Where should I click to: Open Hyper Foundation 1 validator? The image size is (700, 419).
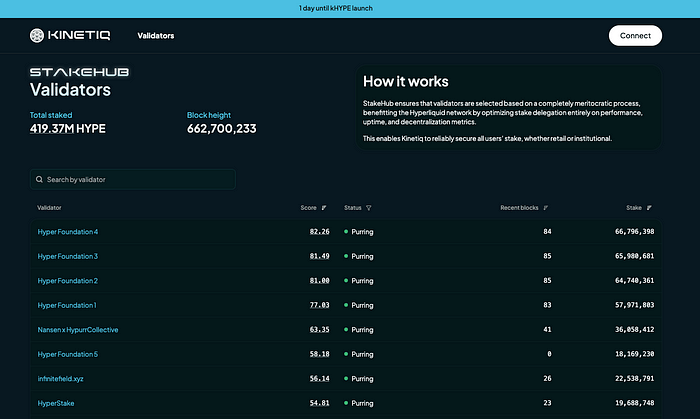(67, 305)
